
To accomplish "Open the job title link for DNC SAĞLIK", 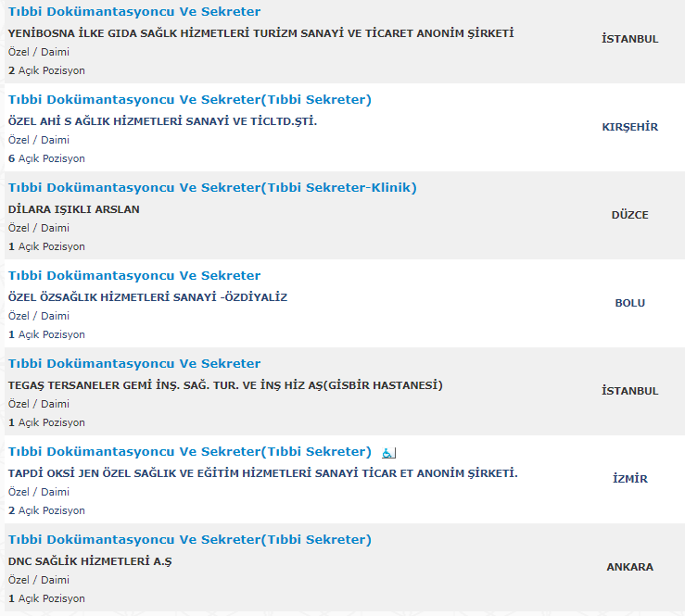I will pyautogui.click(x=189, y=540).
